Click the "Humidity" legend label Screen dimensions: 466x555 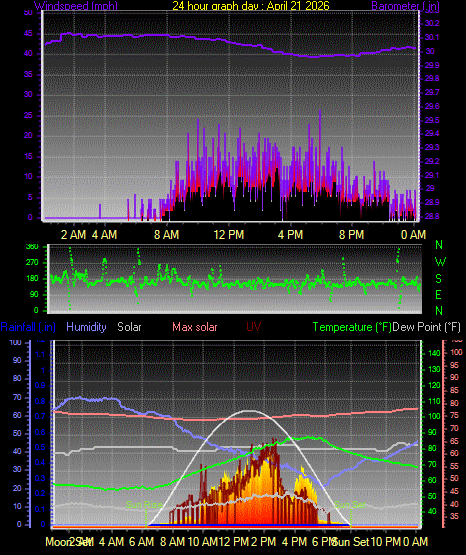pos(86,327)
